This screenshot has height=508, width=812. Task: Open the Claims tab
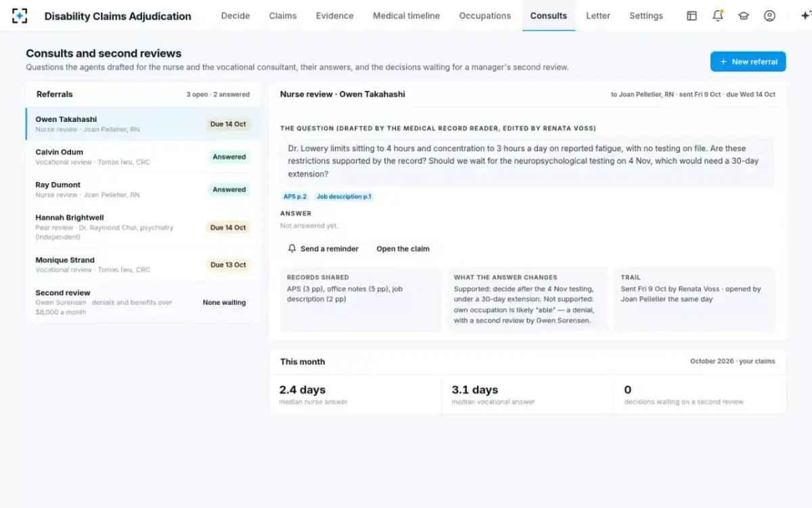pos(283,16)
